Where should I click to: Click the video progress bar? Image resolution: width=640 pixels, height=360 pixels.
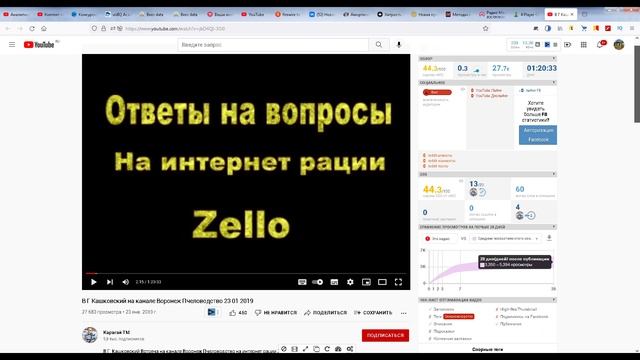[246, 273]
